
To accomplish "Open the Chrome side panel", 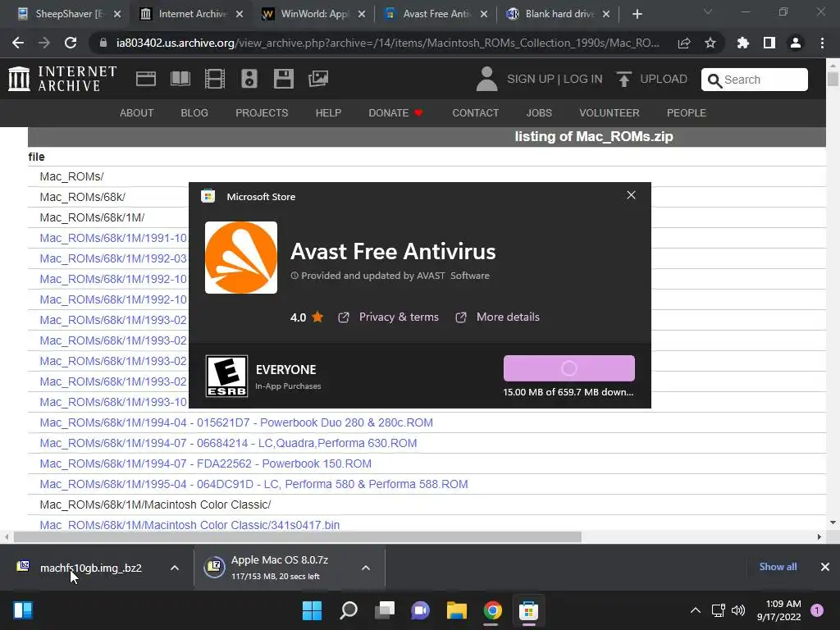I will coord(769,43).
